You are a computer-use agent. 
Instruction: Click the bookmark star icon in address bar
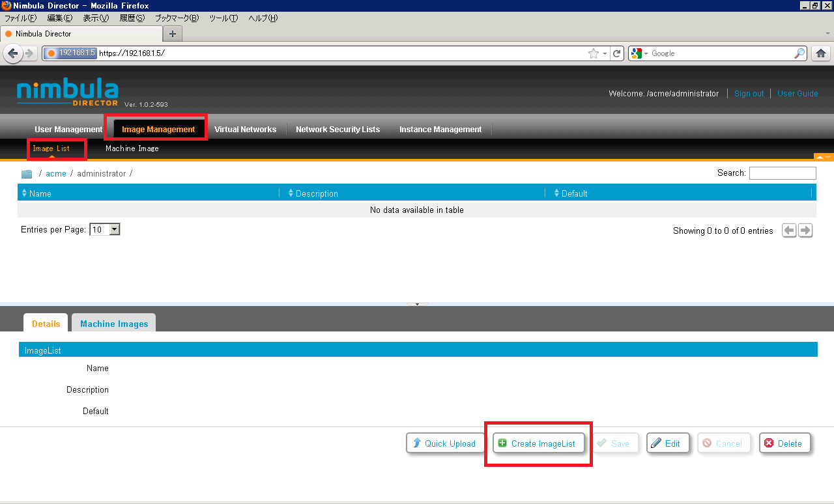[x=594, y=53]
